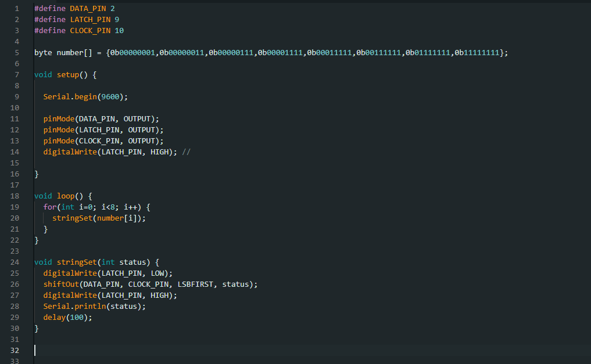591x364 pixels.
Task: Click line number 24 in the gutter
Action: tap(15, 262)
